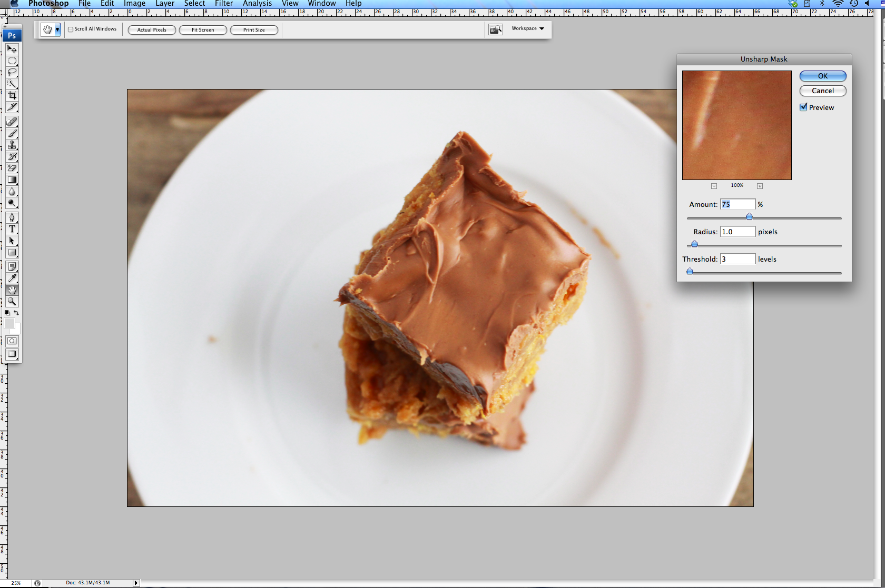885x588 pixels.
Task: Confirm Unsharp Mask with OK
Action: click(x=823, y=76)
